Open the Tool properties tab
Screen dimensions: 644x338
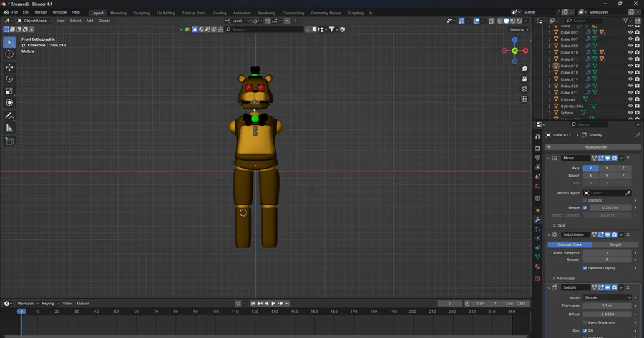537,136
